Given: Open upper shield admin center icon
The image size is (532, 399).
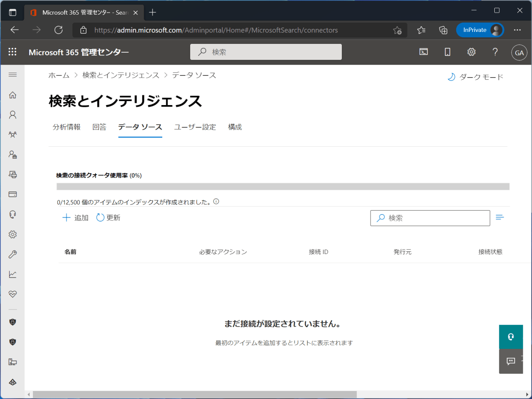Looking at the screenshot, I should [12, 322].
